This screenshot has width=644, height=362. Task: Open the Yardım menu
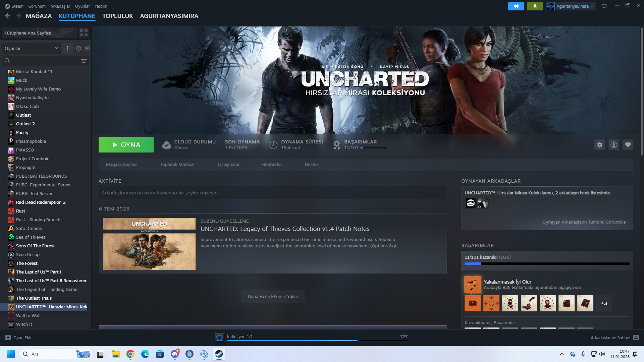pyautogui.click(x=101, y=6)
